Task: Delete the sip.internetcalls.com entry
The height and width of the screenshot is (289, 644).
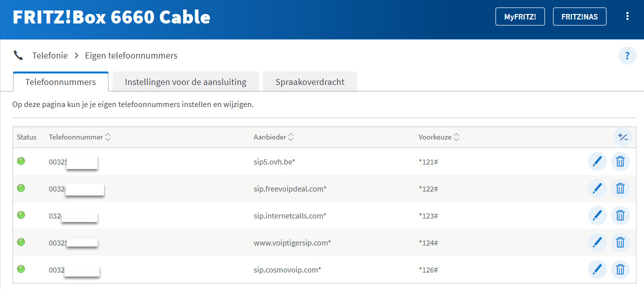Action: 620,215
